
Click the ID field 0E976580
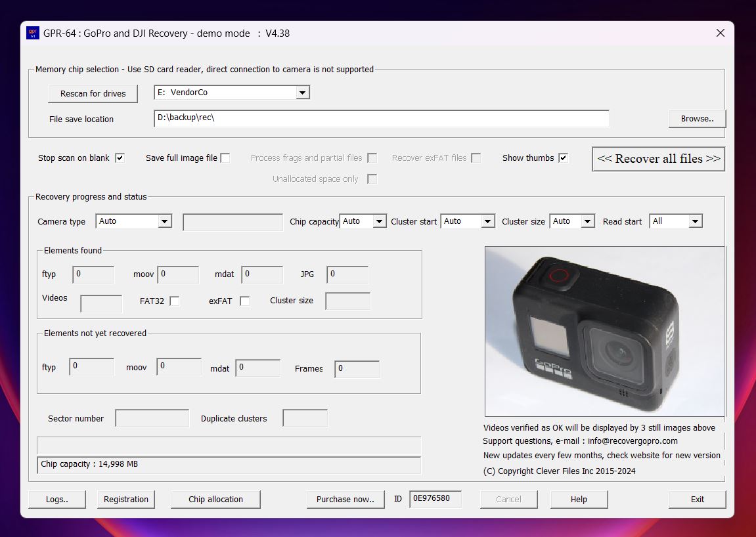[435, 499]
